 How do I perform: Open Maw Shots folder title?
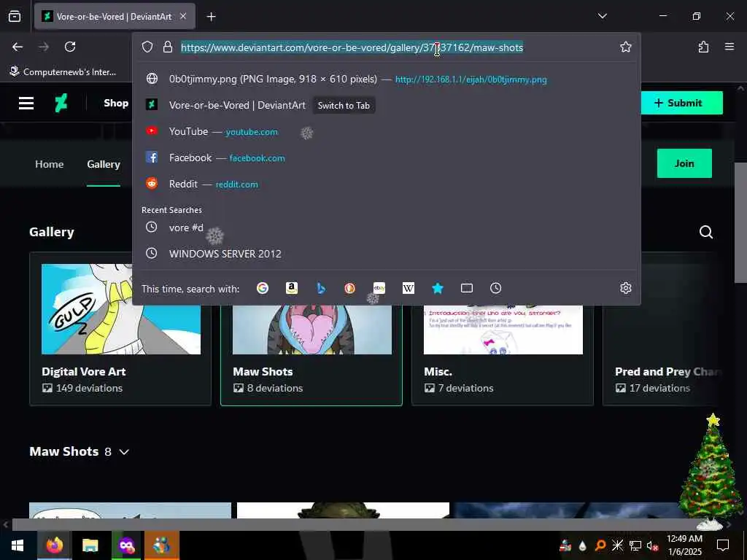(263, 371)
